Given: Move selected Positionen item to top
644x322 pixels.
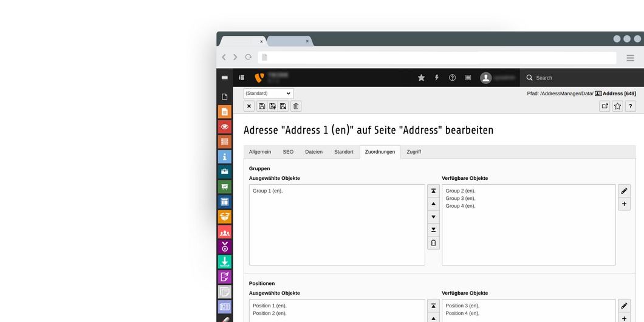Looking at the screenshot, I should (433, 306).
